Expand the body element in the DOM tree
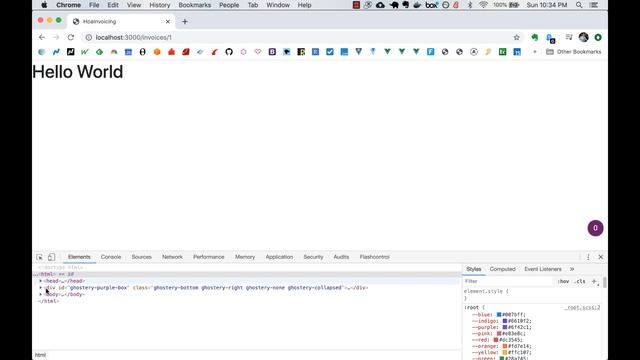Viewport: 640px width, 360px height. coord(40,294)
